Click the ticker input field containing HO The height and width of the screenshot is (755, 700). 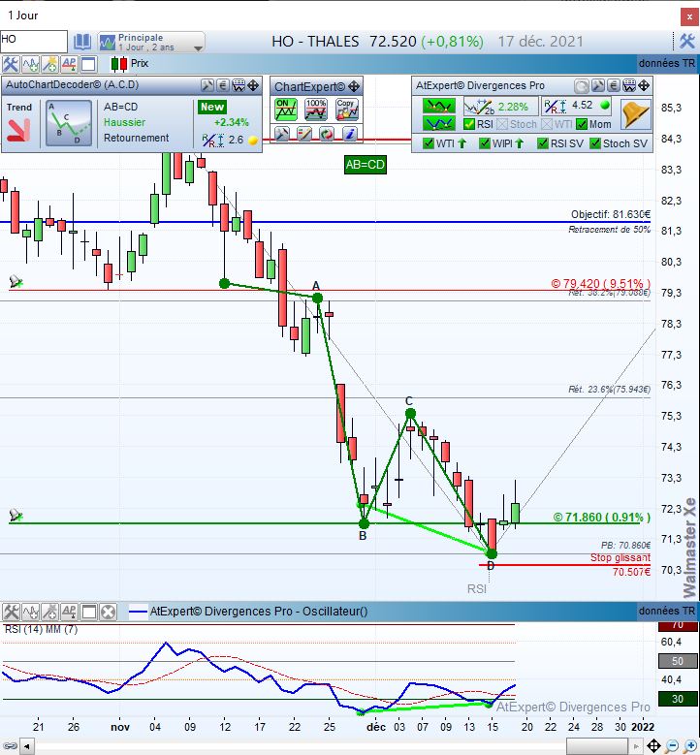tap(34, 41)
